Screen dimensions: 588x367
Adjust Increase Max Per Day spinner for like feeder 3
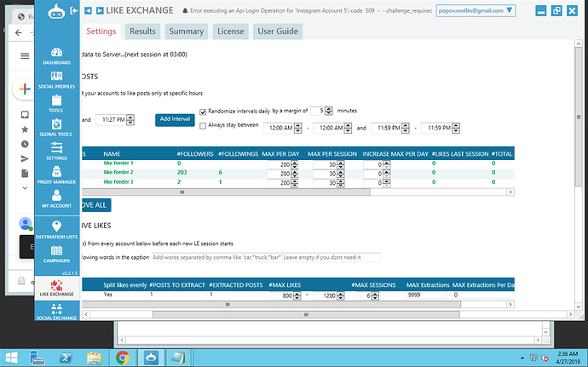(x=387, y=183)
